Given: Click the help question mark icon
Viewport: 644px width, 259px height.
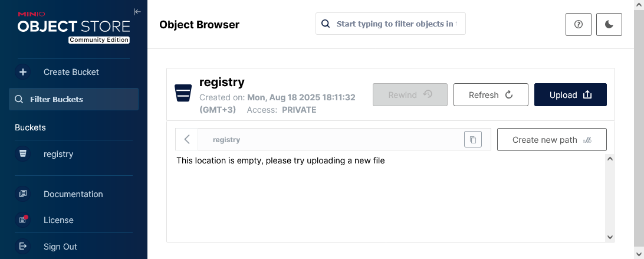Looking at the screenshot, I should pos(579,24).
